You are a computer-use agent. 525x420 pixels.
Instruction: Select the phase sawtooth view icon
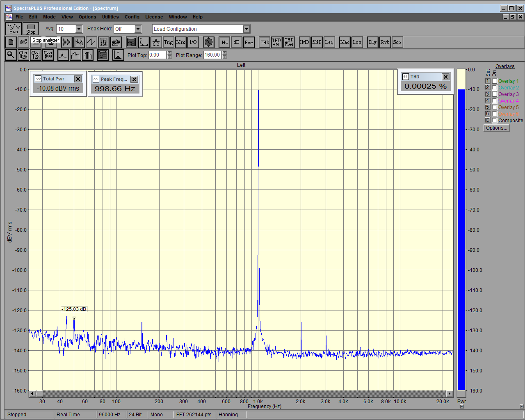tap(91, 42)
